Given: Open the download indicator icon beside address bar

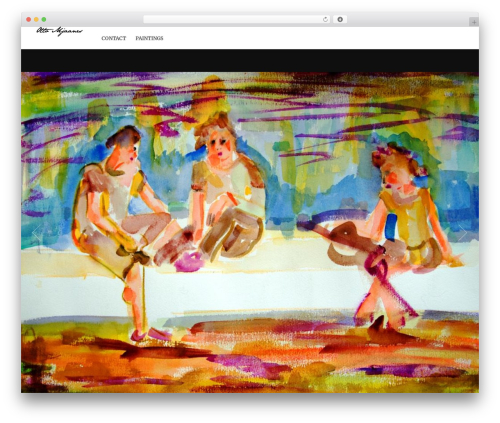Looking at the screenshot, I should (x=340, y=19).
